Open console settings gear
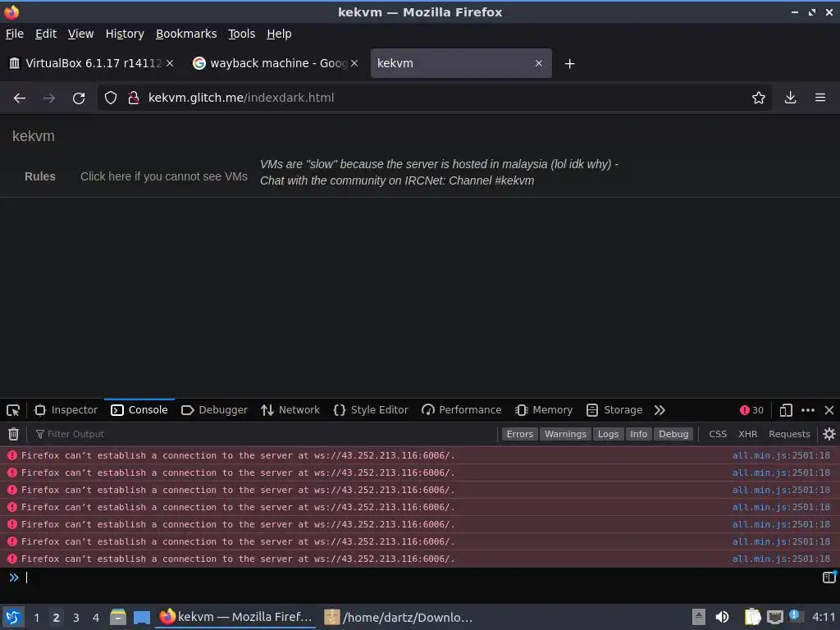The height and width of the screenshot is (630, 840). 829,434
